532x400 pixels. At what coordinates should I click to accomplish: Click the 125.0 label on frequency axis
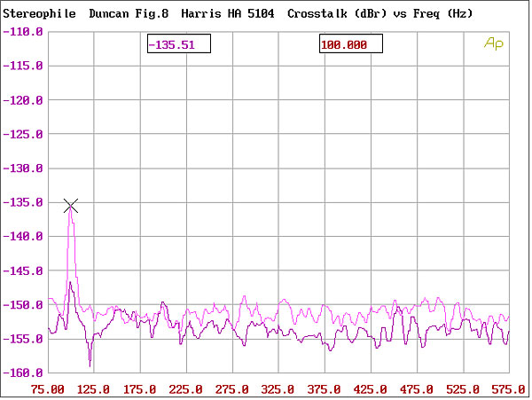click(x=94, y=389)
